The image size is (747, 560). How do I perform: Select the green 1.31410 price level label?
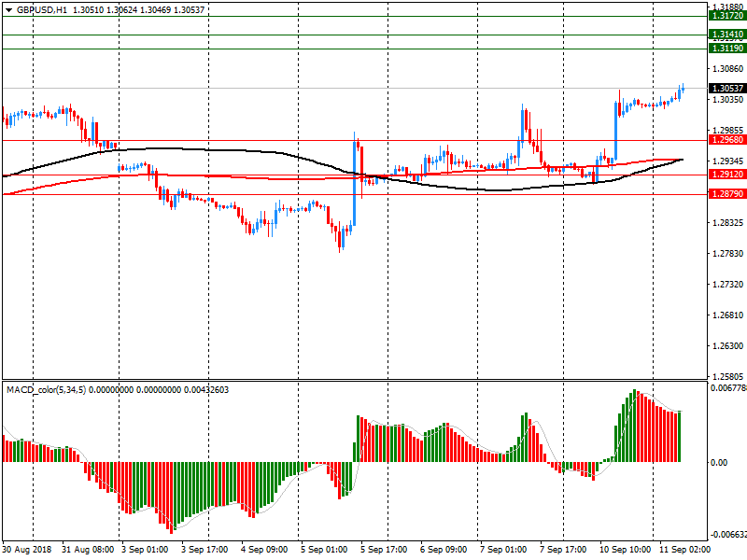pyautogui.click(x=726, y=35)
